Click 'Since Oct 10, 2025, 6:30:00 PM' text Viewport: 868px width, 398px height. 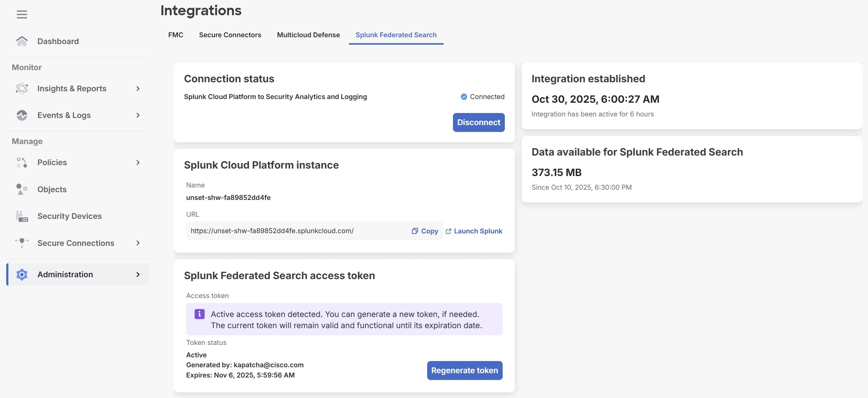point(581,188)
